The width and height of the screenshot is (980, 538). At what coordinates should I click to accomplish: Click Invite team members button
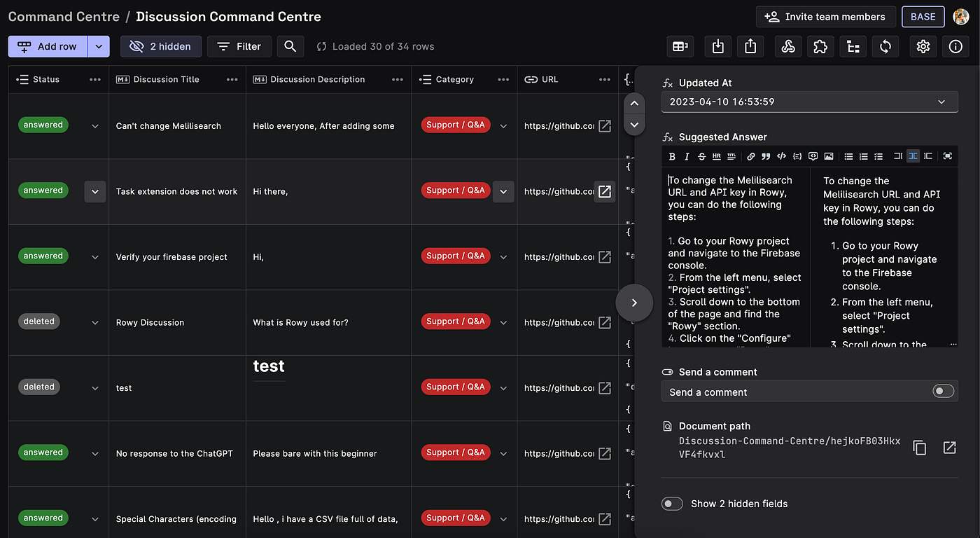pyautogui.click(x=825, y=17)
